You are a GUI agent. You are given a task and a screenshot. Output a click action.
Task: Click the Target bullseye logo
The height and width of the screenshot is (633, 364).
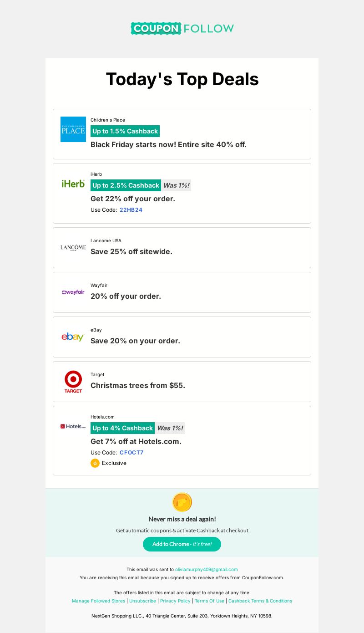click(x=73, y=382)
